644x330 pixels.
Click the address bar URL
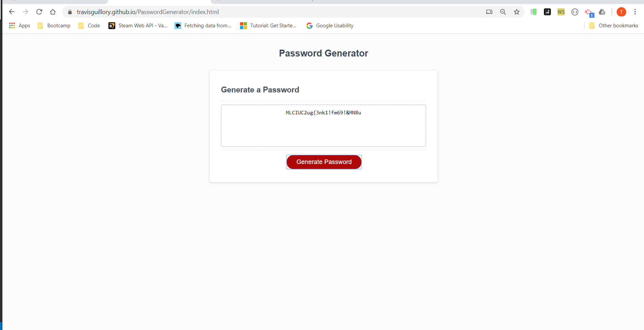pyautogui.click(x=148, y=12)
